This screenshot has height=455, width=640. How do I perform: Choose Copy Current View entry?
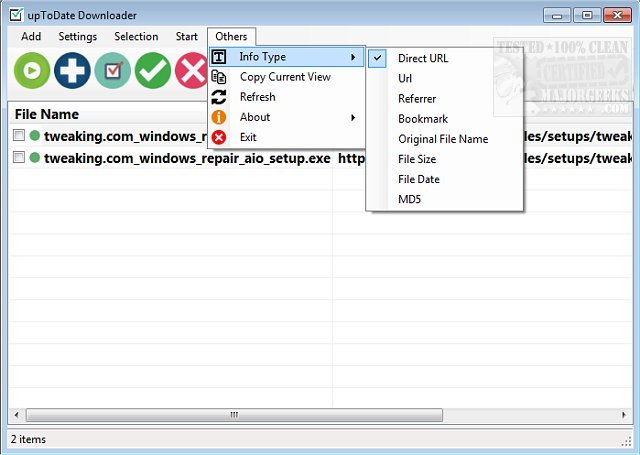point(287,77)
